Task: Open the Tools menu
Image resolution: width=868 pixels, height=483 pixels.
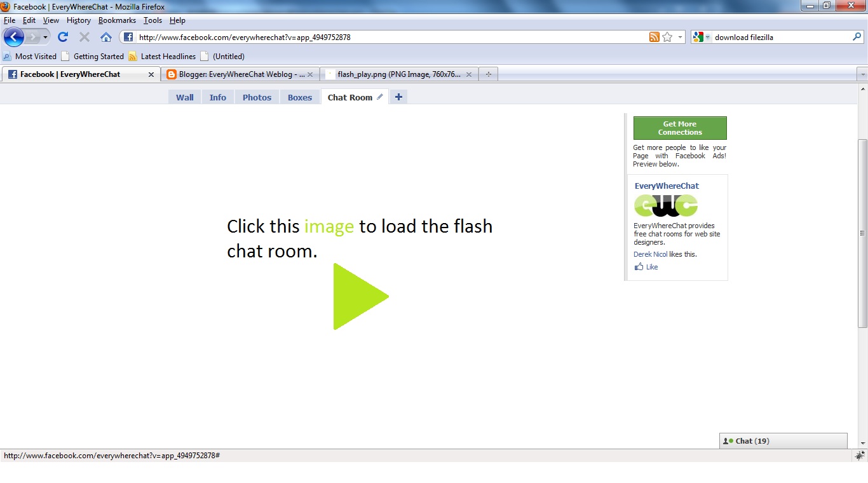Action: coord(153,20)
